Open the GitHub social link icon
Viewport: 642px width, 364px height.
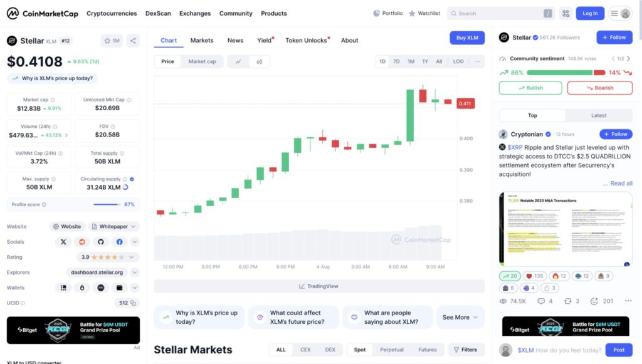[100, 242]
